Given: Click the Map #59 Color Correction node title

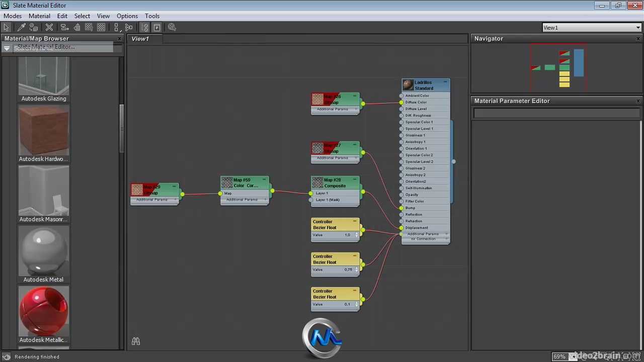Looking at the screenshot, I should pyautogui.click(x=246, y=183).
